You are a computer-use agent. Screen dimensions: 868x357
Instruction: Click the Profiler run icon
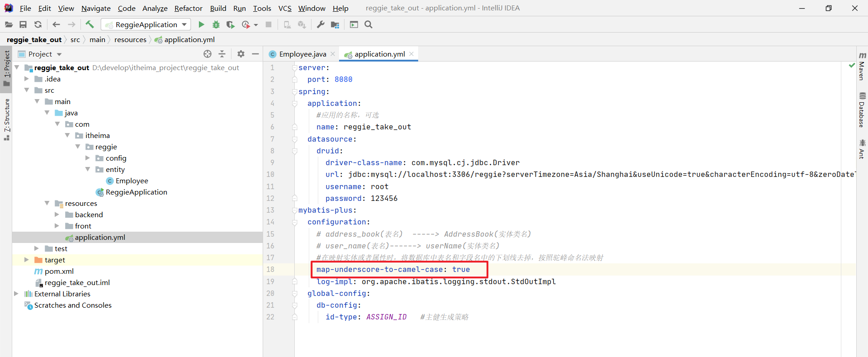tap(246, 24)
